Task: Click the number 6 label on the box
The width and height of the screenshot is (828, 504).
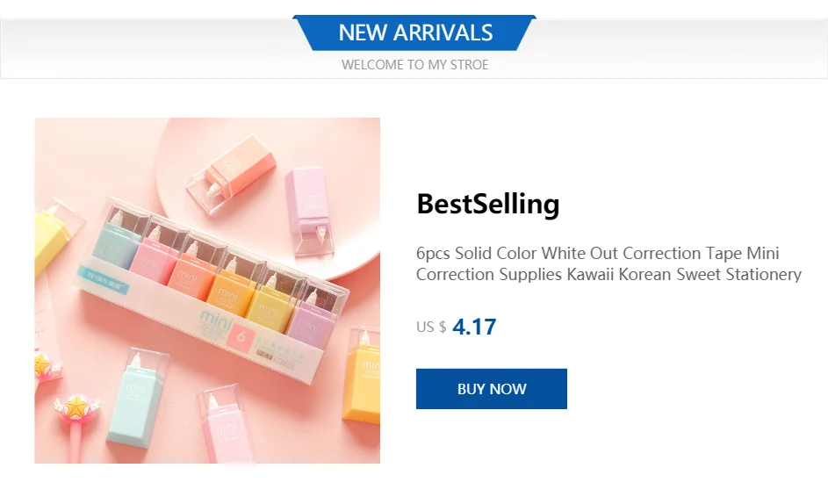Action: tap(235, 334)
